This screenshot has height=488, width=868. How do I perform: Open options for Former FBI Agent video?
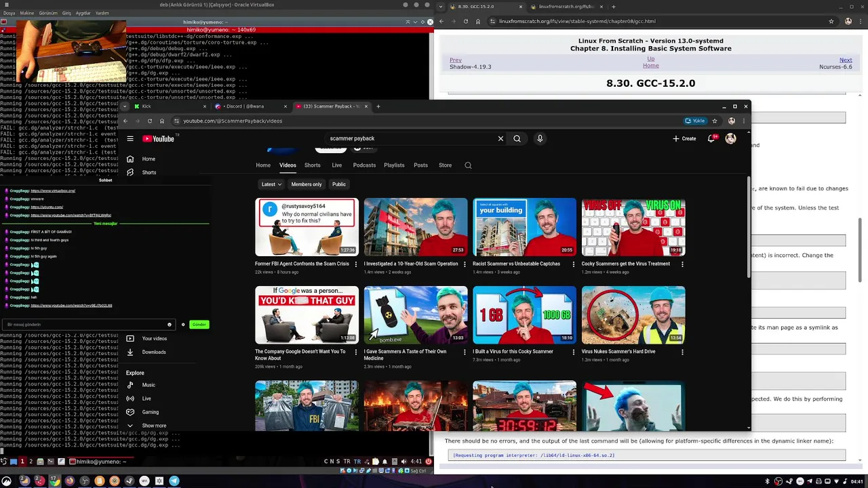coord(356,264)
